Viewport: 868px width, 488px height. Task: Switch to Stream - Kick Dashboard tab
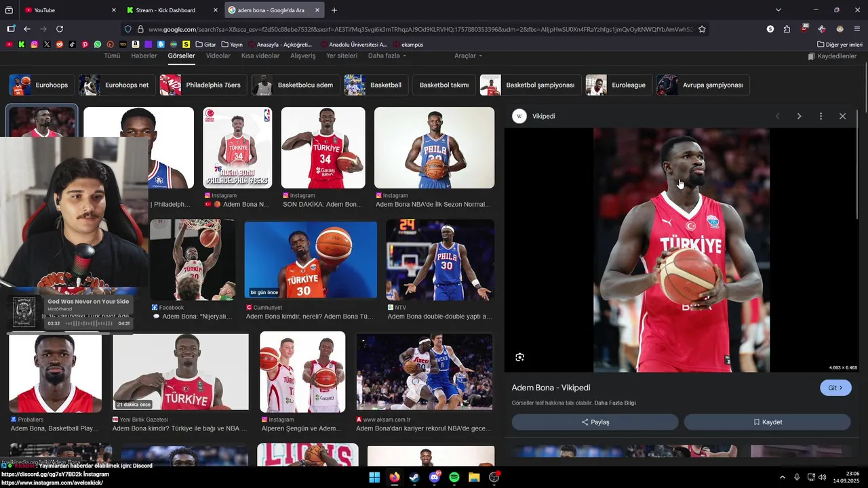[172, 10]
